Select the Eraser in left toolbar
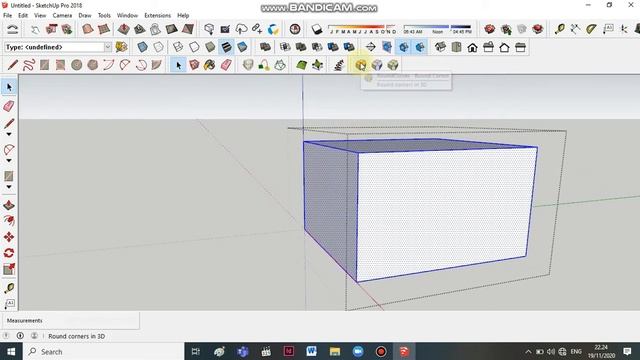The width and height of the screenshot is (640, 360). pos(9,106)
